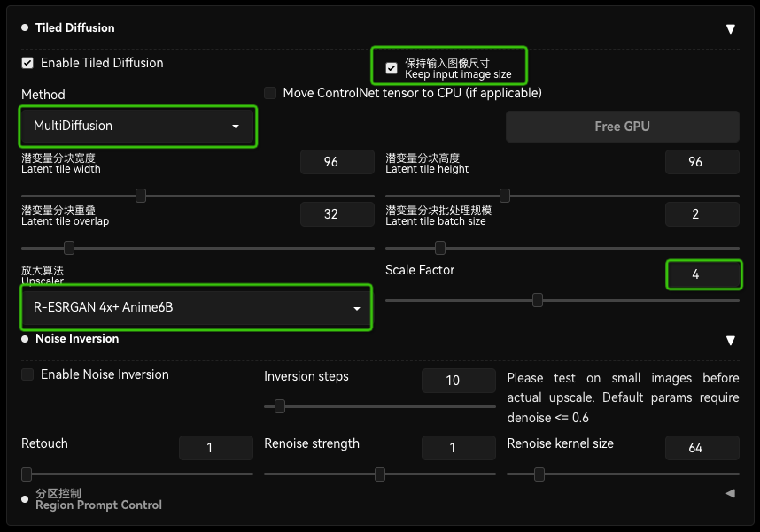Expand the Region Prompt Control section

tap(730, 493)
